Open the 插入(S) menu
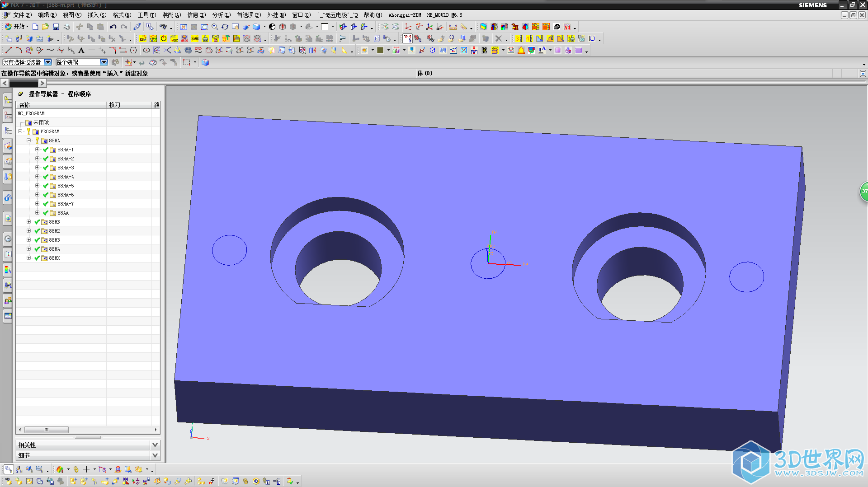 click(x=97, y=15)
